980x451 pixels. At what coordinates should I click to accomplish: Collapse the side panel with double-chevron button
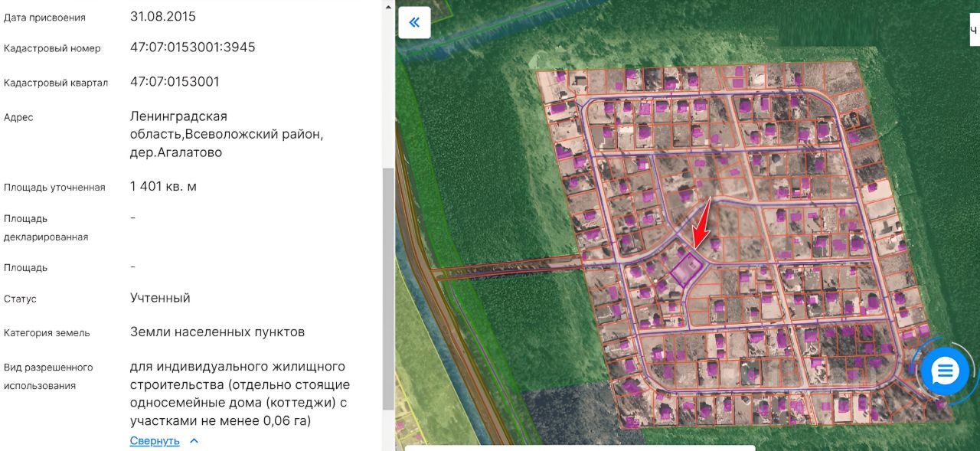click(414, 22)
